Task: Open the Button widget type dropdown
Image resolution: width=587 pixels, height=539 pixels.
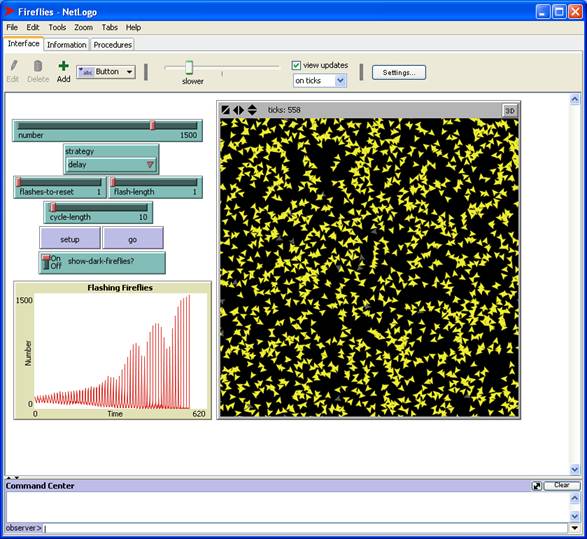Action: [x=106, y=71]
